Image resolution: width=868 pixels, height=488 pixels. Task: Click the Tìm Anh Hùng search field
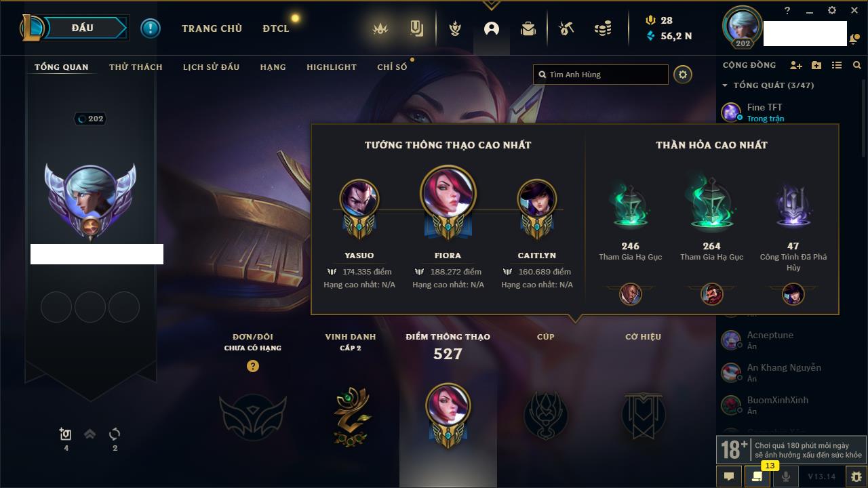601,75
